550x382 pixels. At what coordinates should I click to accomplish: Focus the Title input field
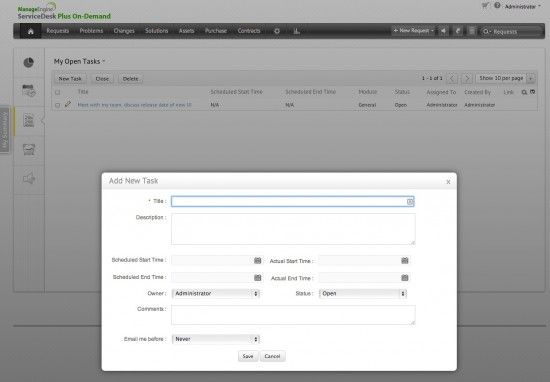click(x=293, y=201)
